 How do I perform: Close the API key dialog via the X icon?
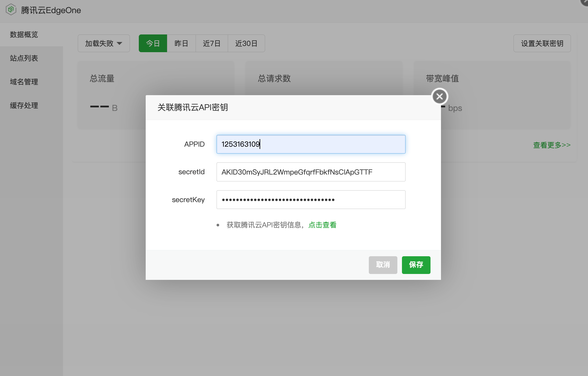[x=440, y=96]
